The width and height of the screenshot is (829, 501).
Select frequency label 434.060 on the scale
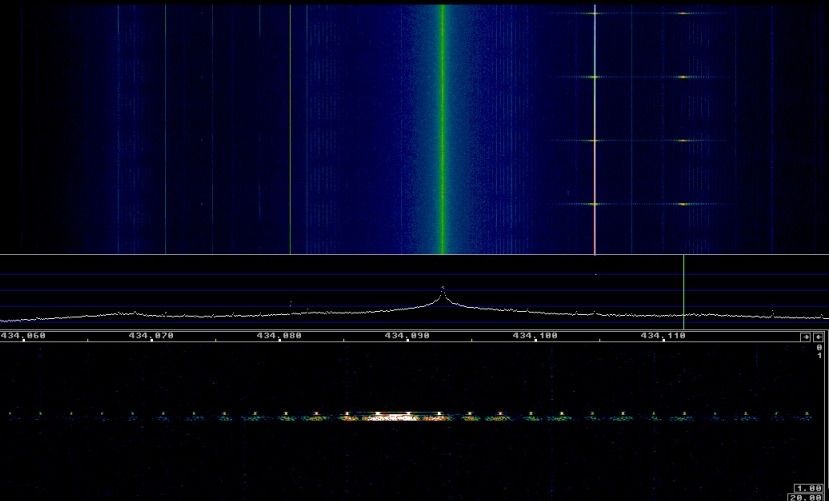[23, 336]
